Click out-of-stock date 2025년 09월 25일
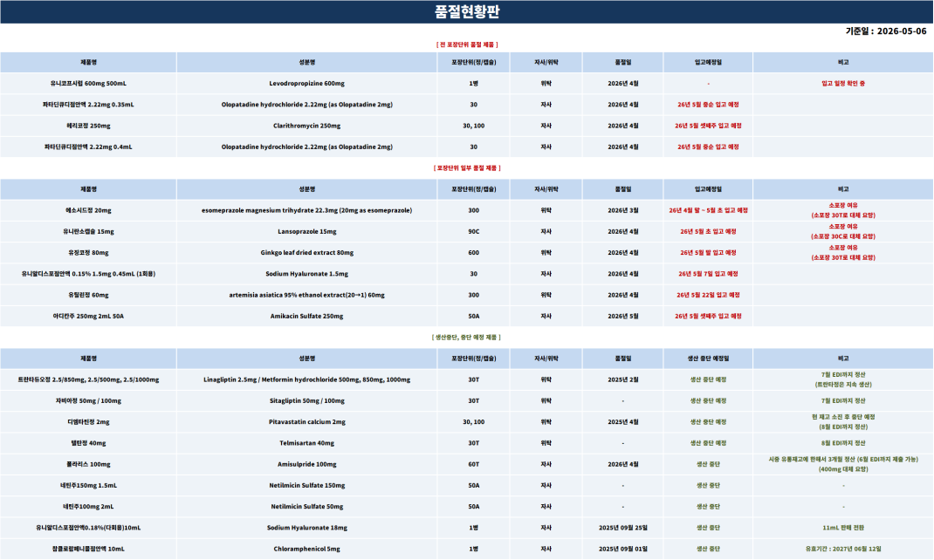 (623, 528)
